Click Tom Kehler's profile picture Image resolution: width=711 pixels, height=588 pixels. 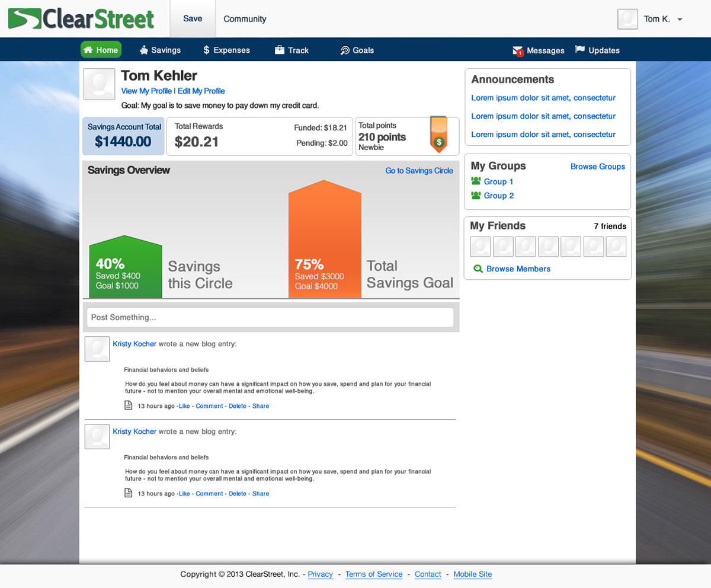coord(99,84)
